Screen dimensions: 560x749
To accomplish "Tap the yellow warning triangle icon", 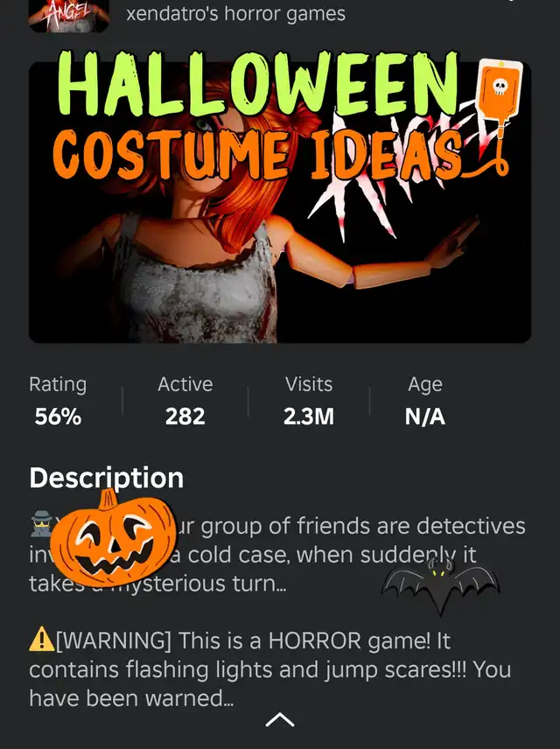I will 42,639.
